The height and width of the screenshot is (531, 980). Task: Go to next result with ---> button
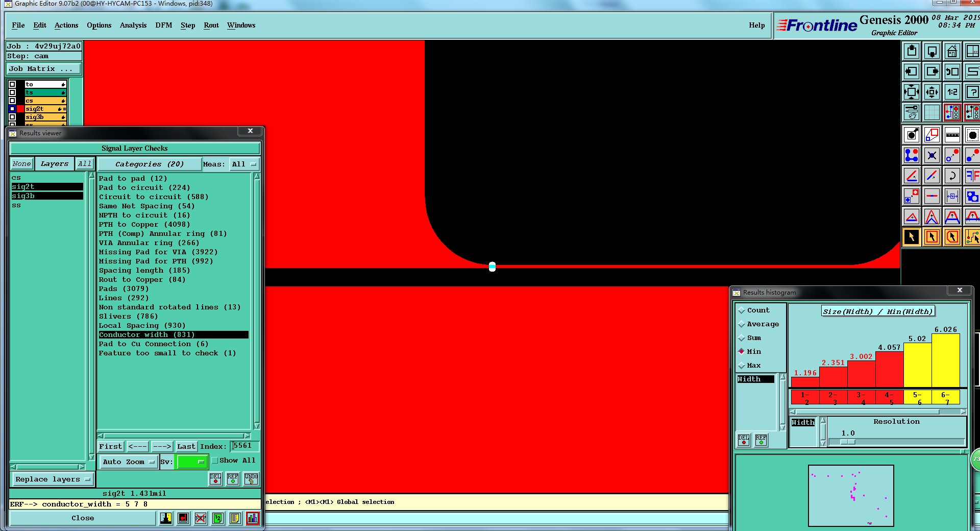[x=162, y=447]
